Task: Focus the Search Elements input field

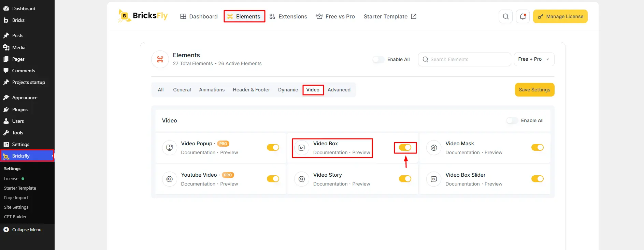Action: pyautogui.click(x=464, y=59)
